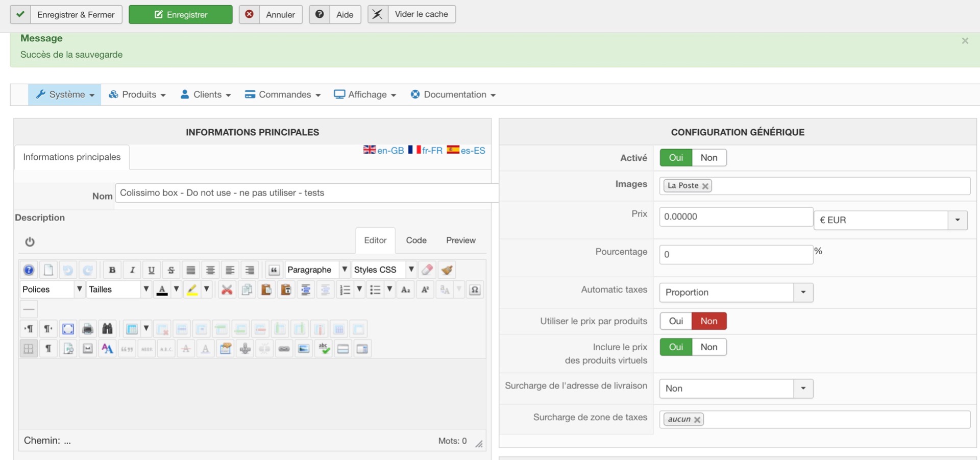Open find and replace binoculars
The width and height of the screenshot is (980, 460).
[107, 329]
